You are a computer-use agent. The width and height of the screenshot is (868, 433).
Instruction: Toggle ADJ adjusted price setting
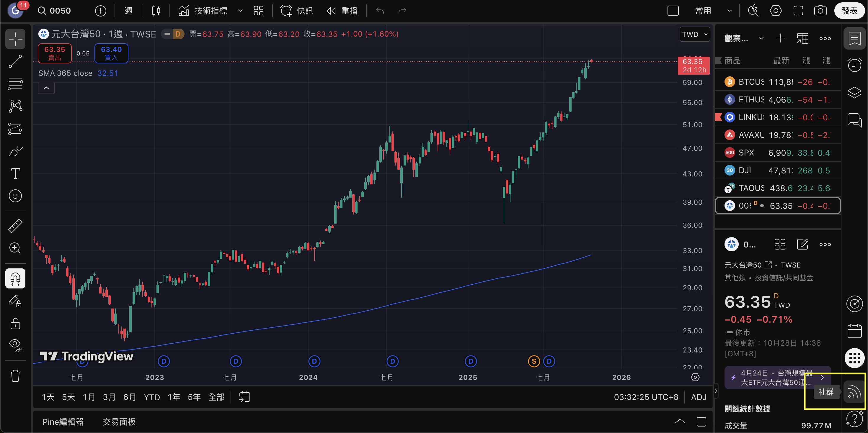[x=699, y=397]
